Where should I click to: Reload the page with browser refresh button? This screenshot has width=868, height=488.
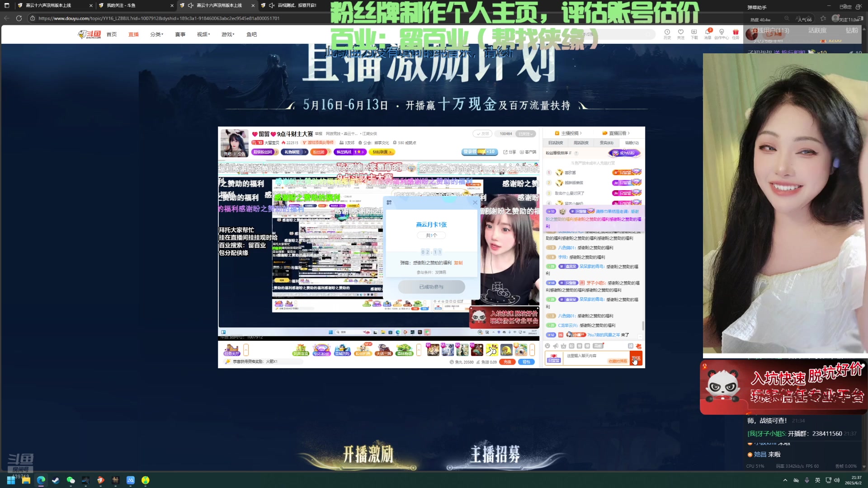19,18
